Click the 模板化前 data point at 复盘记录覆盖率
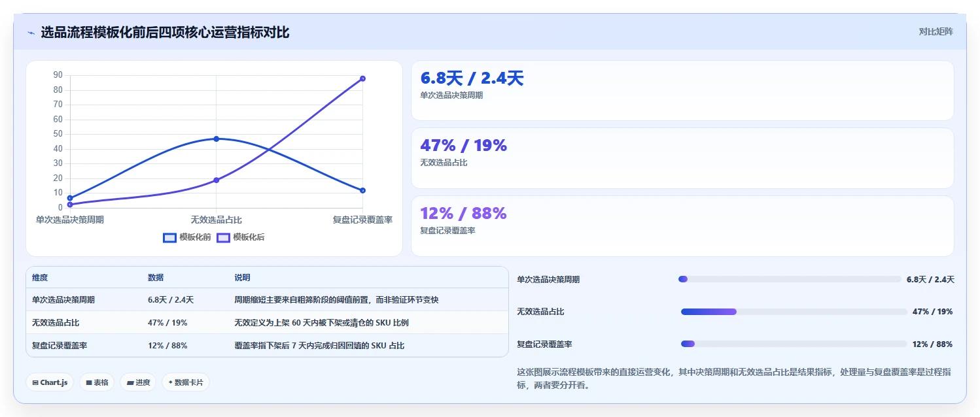Viewport: 980px width, 417px height. tap(362, 190)
